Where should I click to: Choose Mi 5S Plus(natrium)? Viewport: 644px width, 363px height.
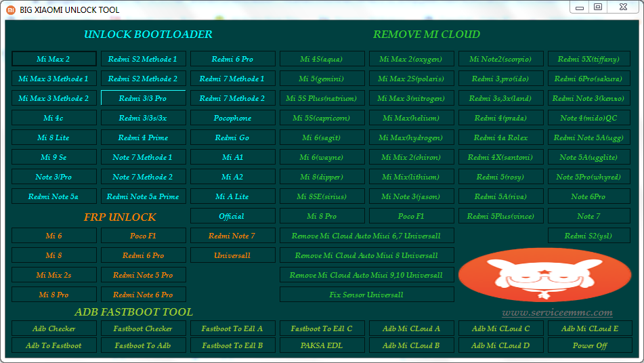coord(322,98)
